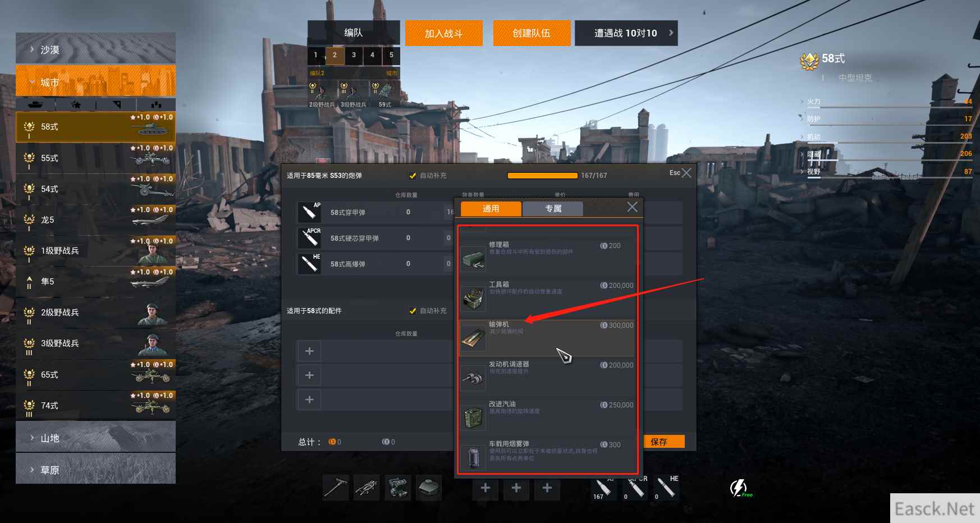Click the 58式穿甲弹 AP shell icon
Image resolution: width=980 pixels, height=523 pixels.
309,212
